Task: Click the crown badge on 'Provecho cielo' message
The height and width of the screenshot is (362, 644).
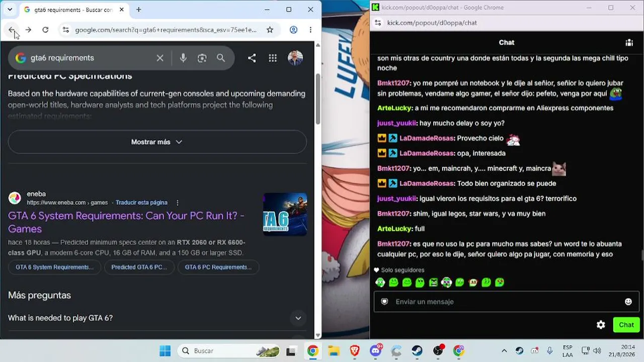Action: [382, 138]
